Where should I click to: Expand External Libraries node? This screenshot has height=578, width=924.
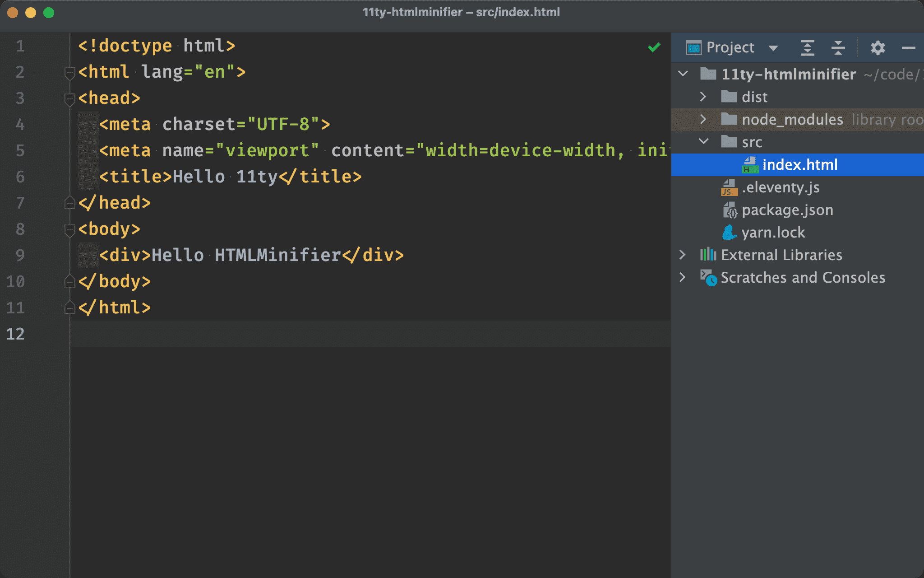click(x=683, y=255)
